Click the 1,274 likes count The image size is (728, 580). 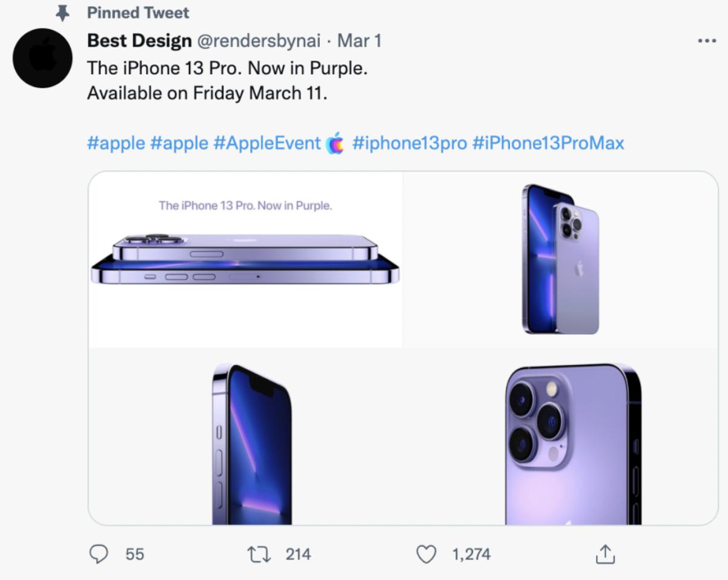471,554
